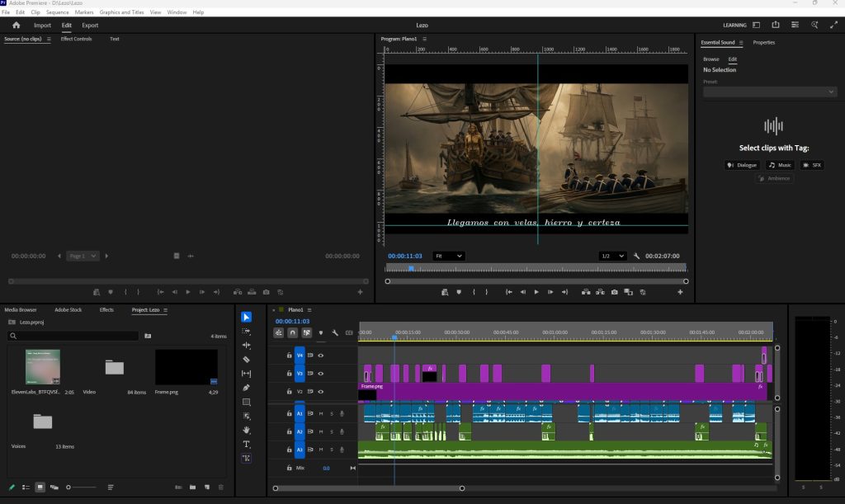
Task: Step back one frame in Program monitor
Action: pos(522,292)
